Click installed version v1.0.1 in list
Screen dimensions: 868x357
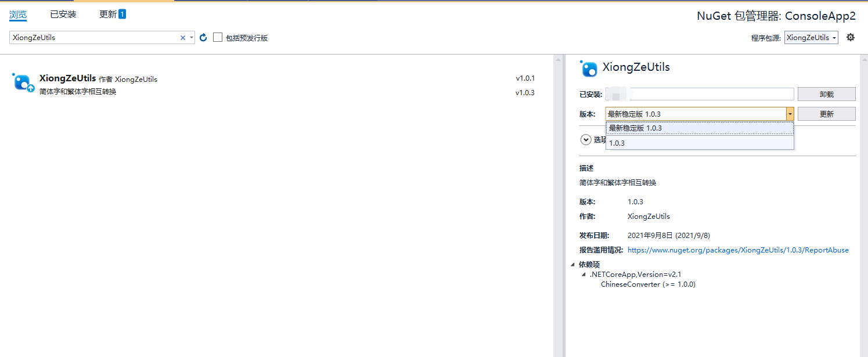tap(525, 78)
